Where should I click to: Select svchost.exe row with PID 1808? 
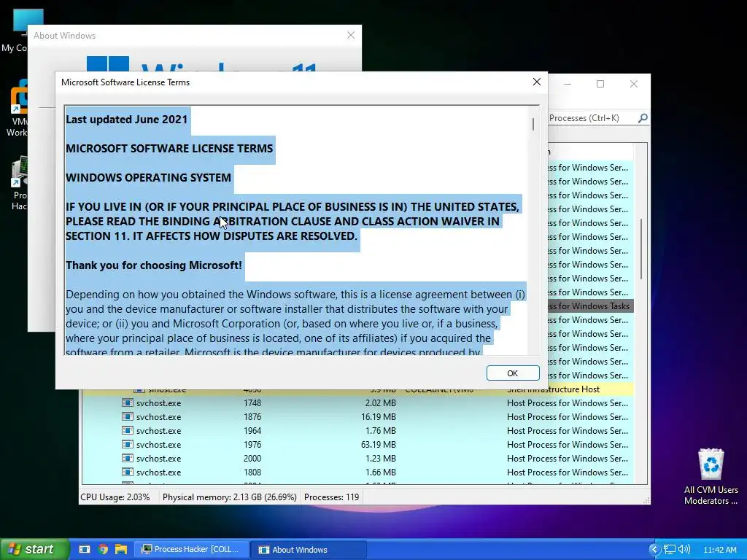[x=357, y=472]
